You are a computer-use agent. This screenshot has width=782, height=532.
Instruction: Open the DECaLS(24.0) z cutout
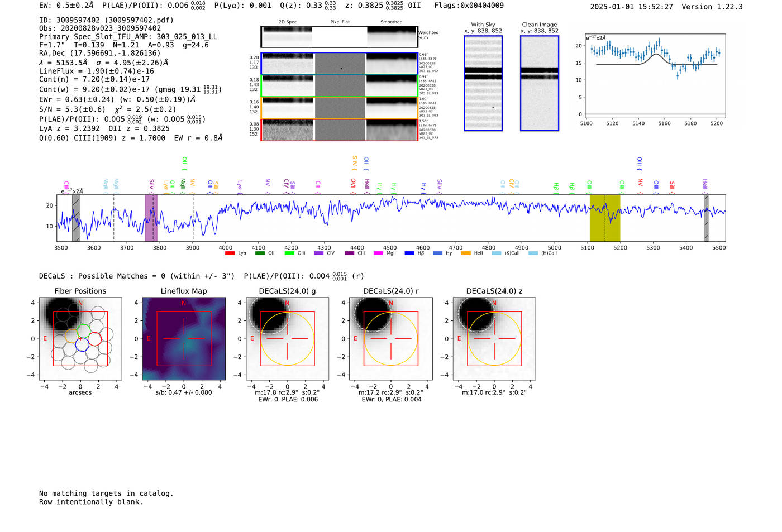point(494,338)
